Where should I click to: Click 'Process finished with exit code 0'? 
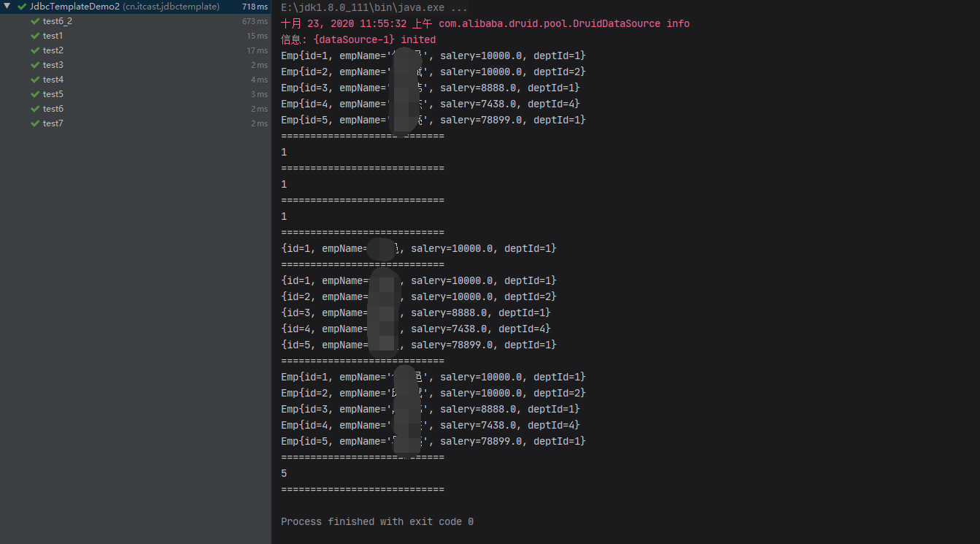[377, 521]
